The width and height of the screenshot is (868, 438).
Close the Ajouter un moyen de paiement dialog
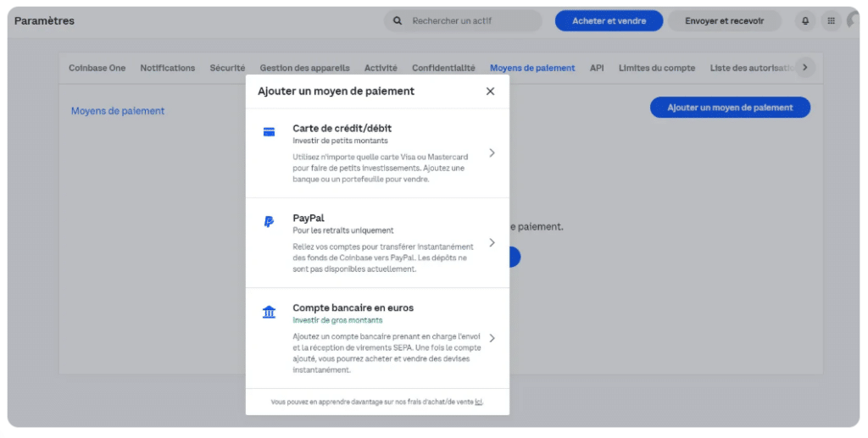pos(490,91)
